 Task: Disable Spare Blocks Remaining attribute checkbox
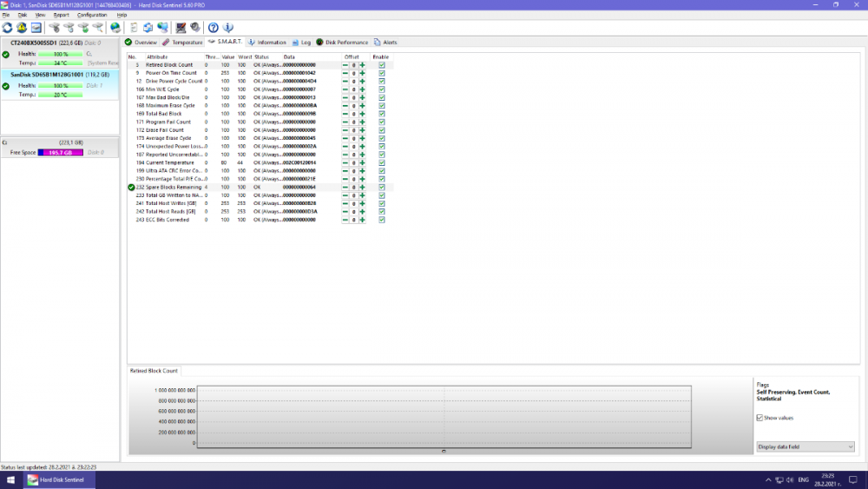tap(381, 187)
